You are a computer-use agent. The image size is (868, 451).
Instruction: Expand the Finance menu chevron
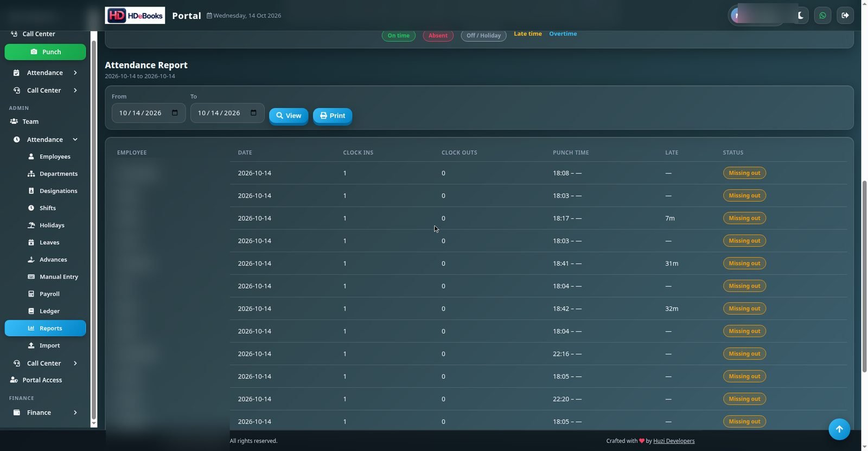(75, 413)
